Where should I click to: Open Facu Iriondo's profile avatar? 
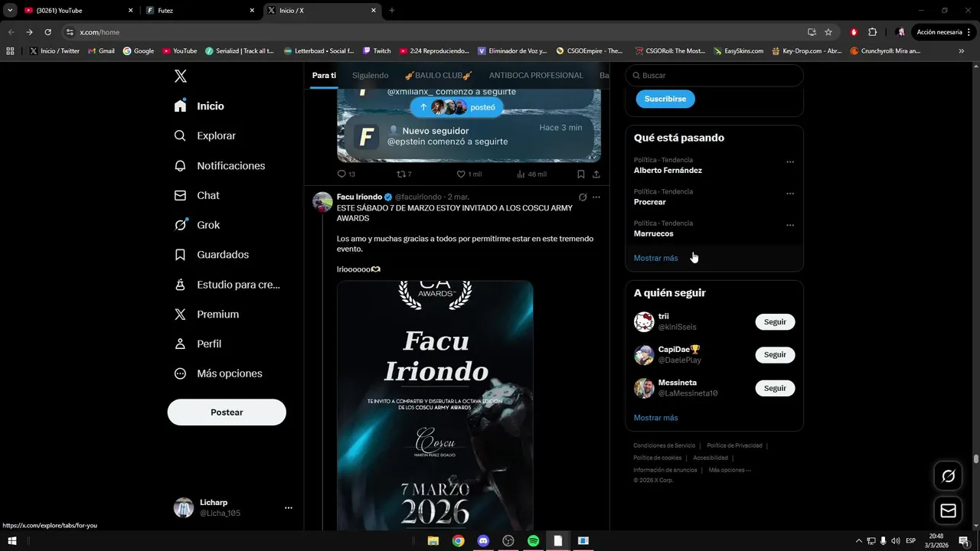click(x=322, y=202)
